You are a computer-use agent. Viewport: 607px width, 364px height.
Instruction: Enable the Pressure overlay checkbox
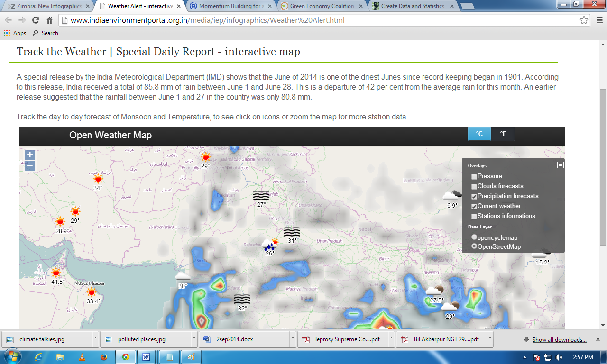click(x=474, y=177)
